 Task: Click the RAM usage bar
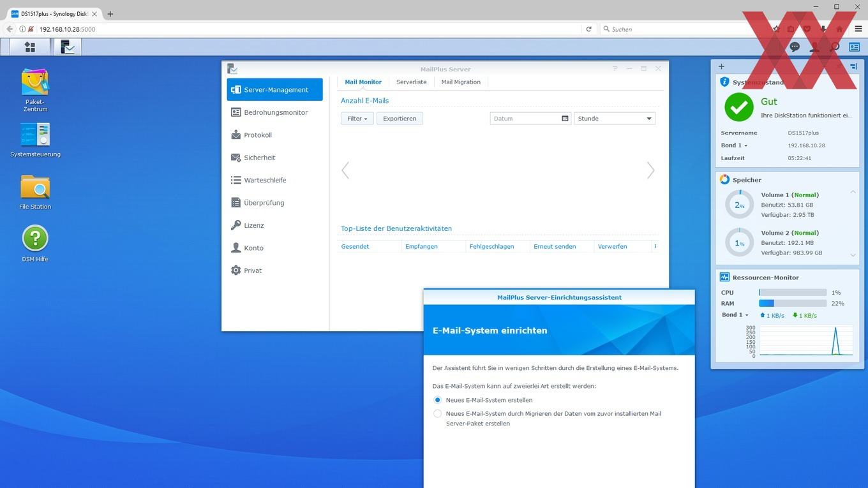click(x=793, y=304)
